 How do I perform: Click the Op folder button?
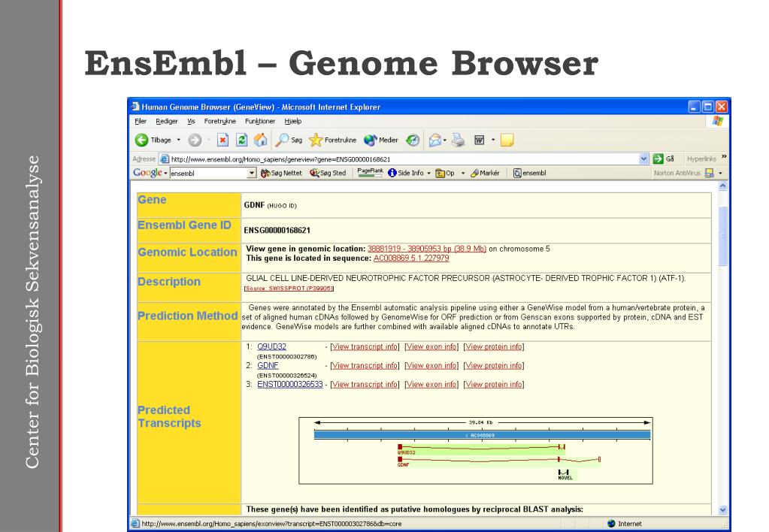445,173
